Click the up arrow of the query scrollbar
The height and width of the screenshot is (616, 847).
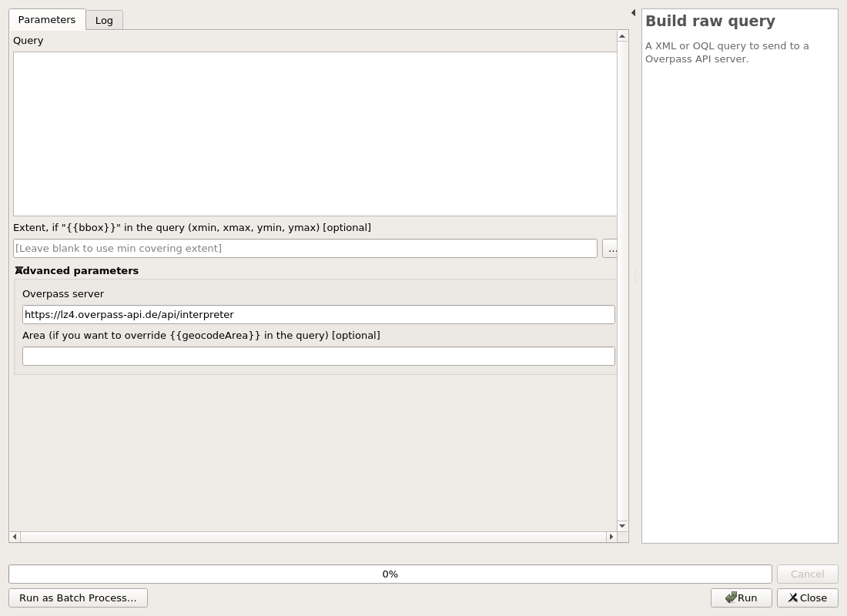tap(621, 35)
